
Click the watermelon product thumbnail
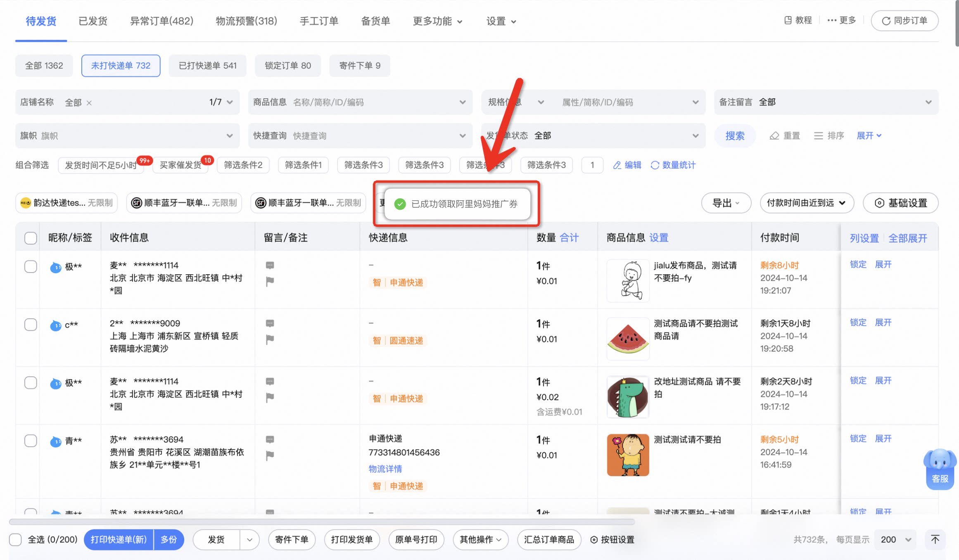pos(627,339)
